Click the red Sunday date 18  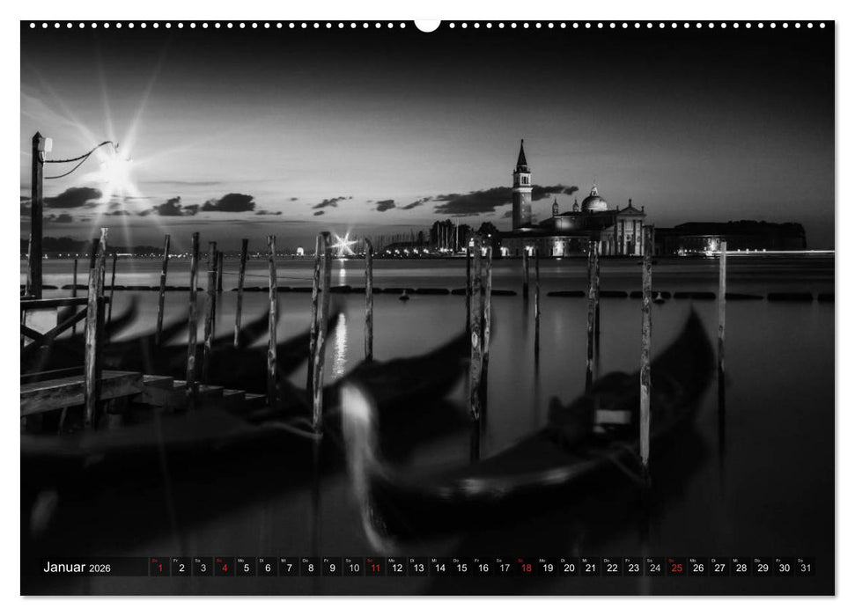[x=527, y=568]
